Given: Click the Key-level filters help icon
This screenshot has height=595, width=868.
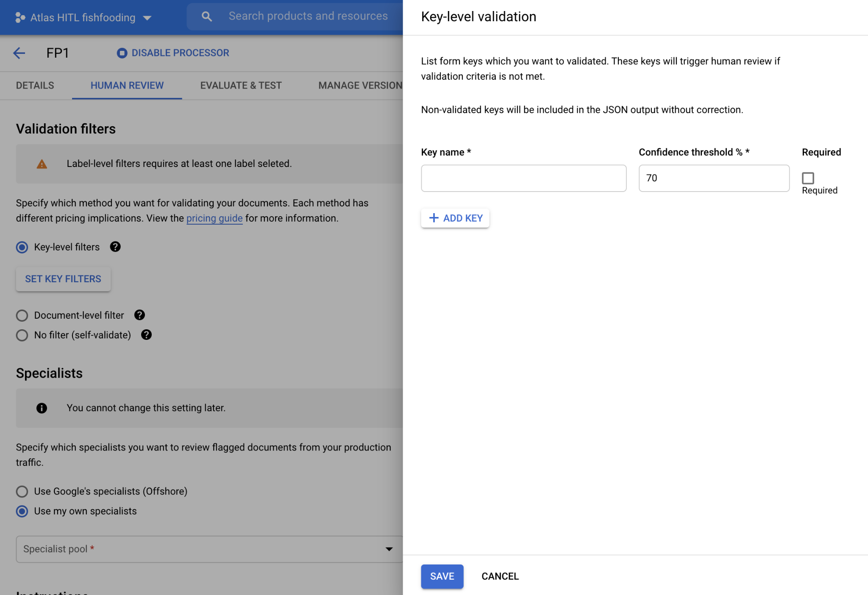Looking at the screenshot, I should coord(115,247).
